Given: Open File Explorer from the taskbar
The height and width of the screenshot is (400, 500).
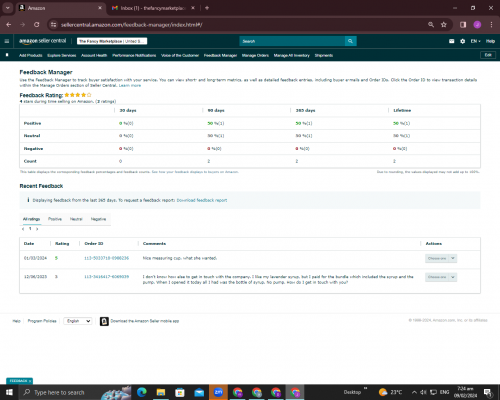Looking at the screenshot, I should click(161, 392).
